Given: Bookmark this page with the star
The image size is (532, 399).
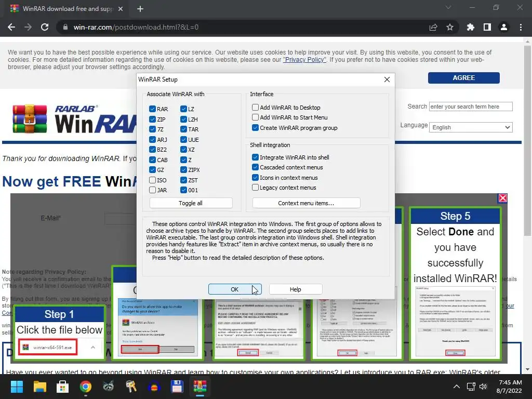Looking at the screenshot, I should pyautogui.click(x=450, y=27).
